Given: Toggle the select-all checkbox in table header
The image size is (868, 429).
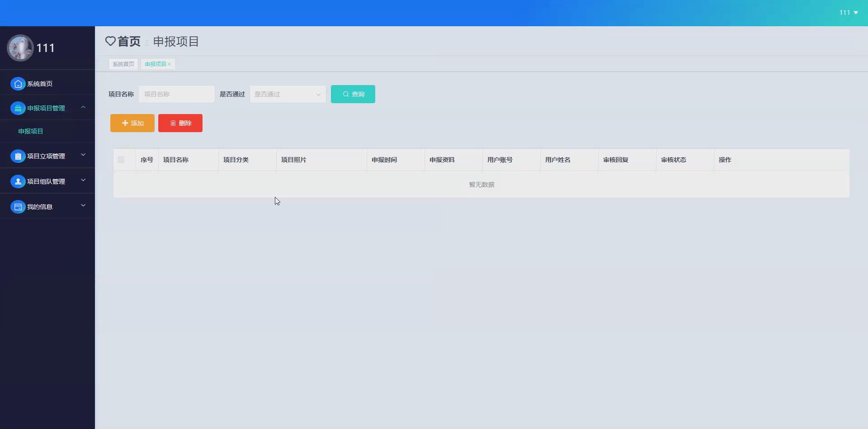Looking at the screenshot, I should (x=121, y=160).
